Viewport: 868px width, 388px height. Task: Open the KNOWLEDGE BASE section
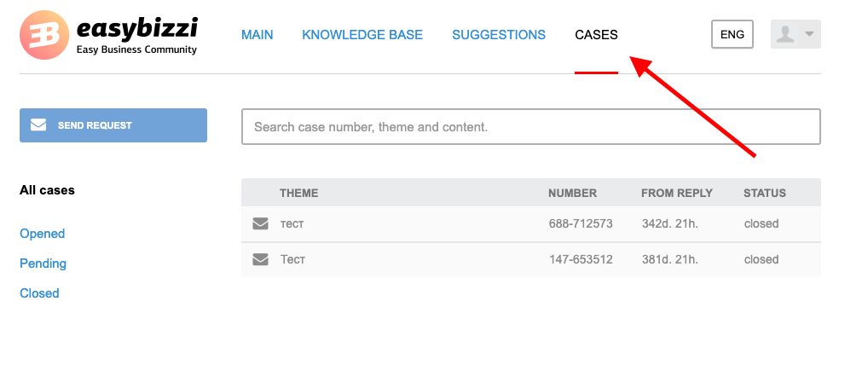[x=362, y=35]
